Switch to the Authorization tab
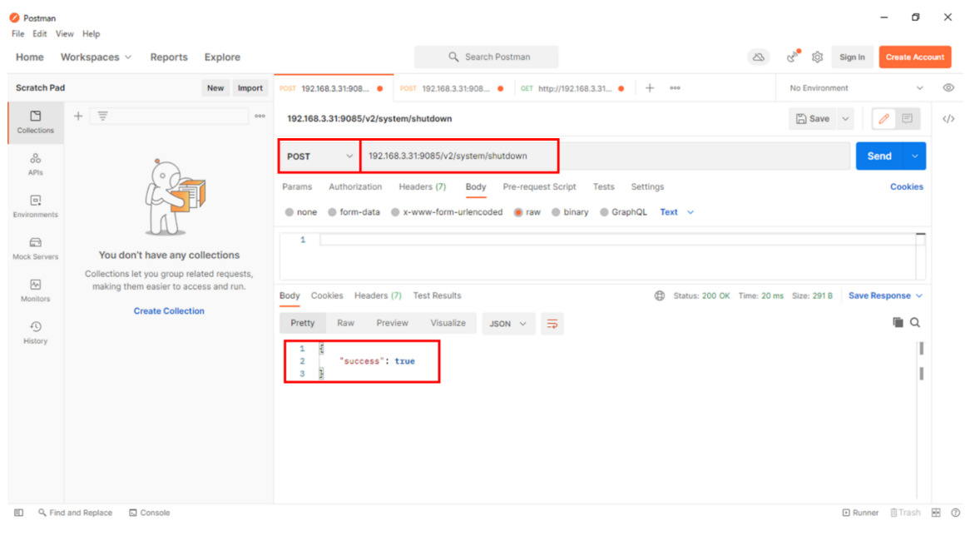Viewport: 980px width, 541px height. [355, 187]
